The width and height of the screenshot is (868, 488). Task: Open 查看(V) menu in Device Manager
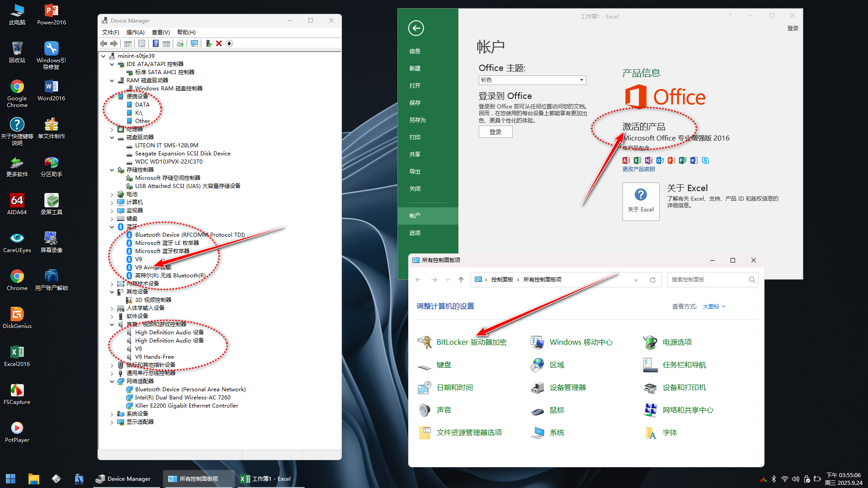point(160,32)
